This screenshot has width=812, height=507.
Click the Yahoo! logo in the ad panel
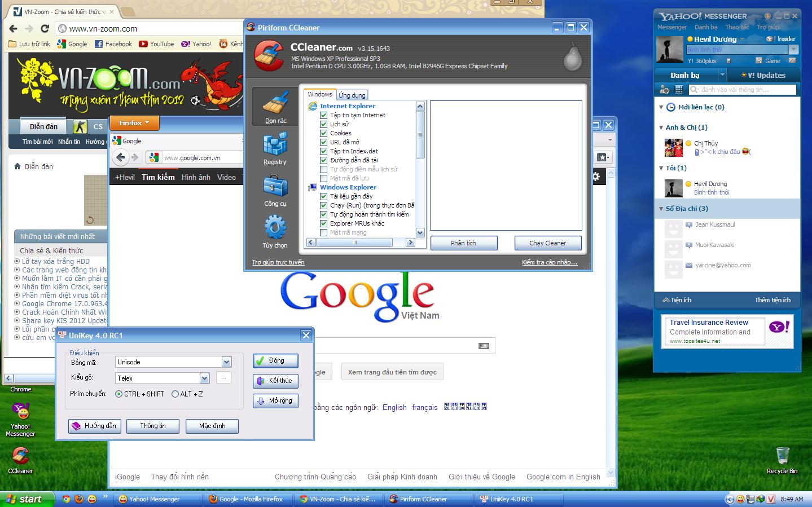[x=779, y=327]
